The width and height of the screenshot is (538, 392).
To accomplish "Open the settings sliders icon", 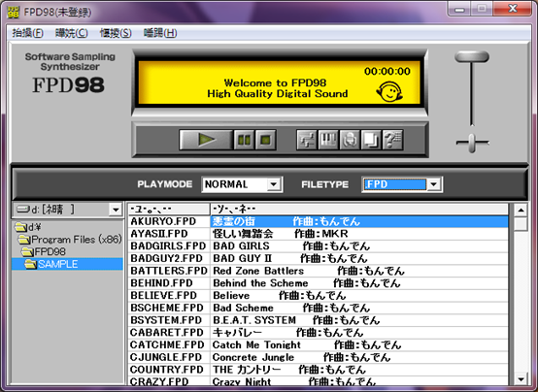I will [307, 140].
